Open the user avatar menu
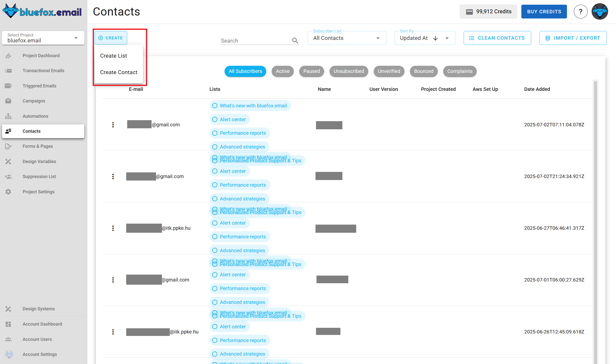 600,11
